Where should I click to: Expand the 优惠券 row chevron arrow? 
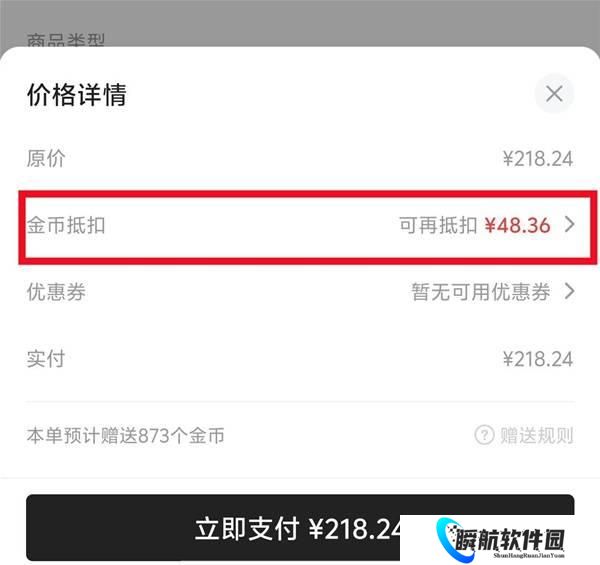(x=570, y=291)
